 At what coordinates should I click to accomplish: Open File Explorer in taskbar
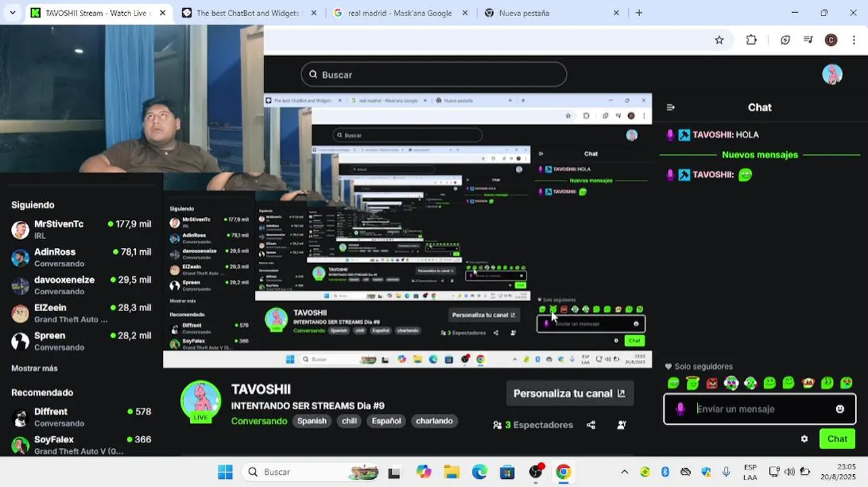[x=452, y=472]
